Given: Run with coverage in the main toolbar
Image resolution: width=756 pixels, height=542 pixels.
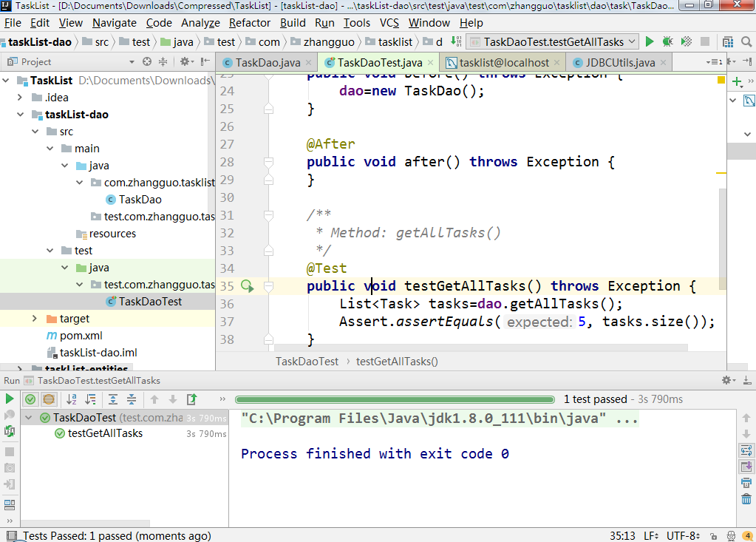Looking at the screenshot, I should (686, 42).
